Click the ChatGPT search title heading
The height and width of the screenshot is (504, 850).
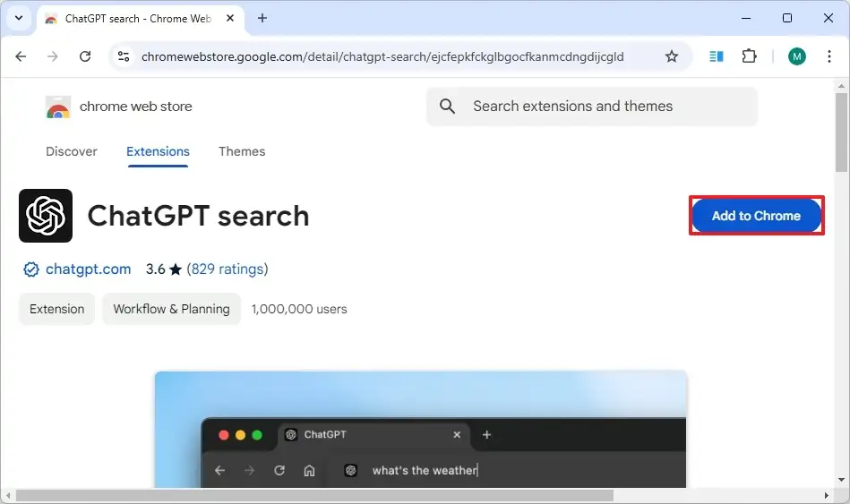[199, 216]
